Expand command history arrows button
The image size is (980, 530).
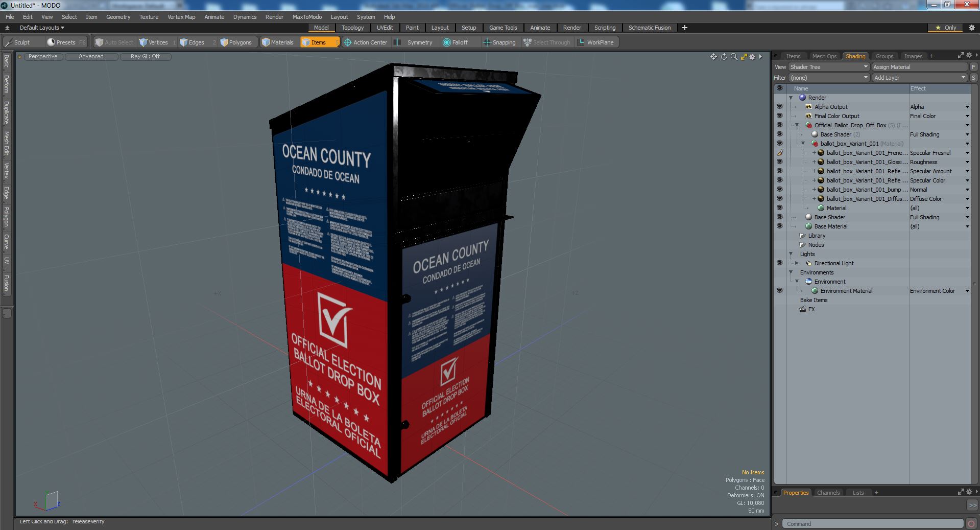pyautogui.click(x=972, y=505)
